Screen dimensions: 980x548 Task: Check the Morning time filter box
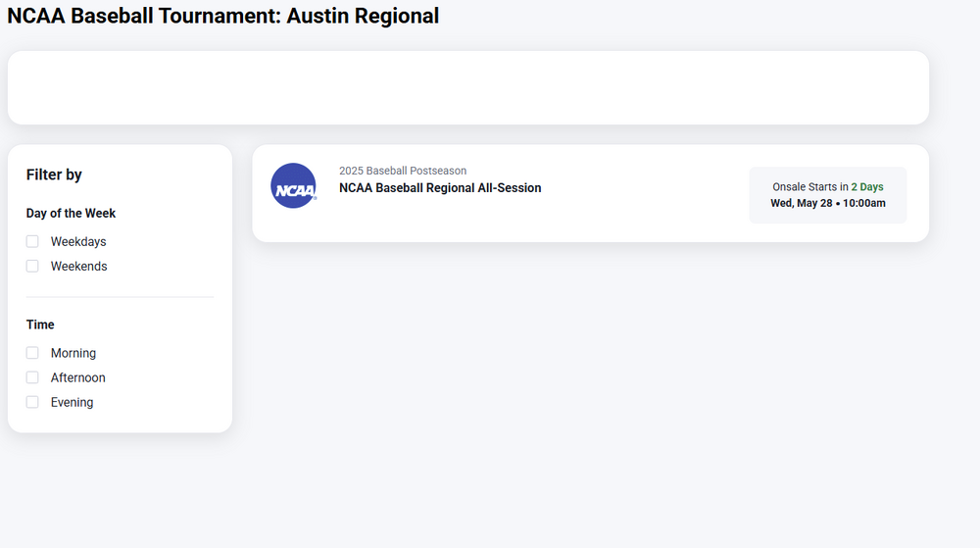[x=32, y=353]
